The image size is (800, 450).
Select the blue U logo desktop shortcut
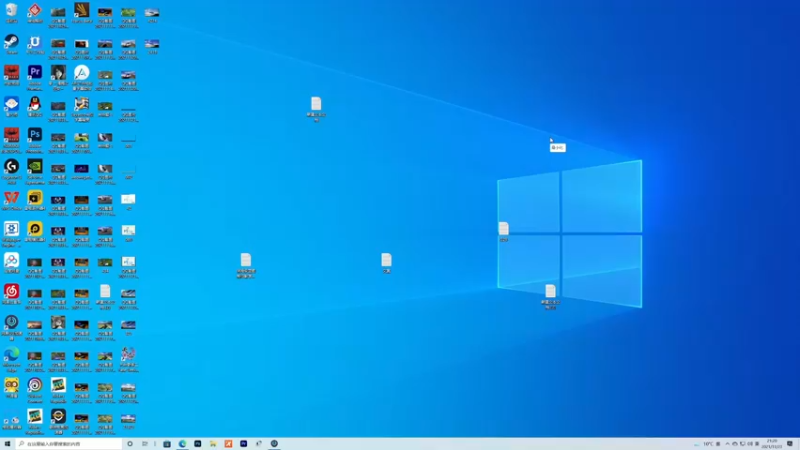(x=35, y=44)
